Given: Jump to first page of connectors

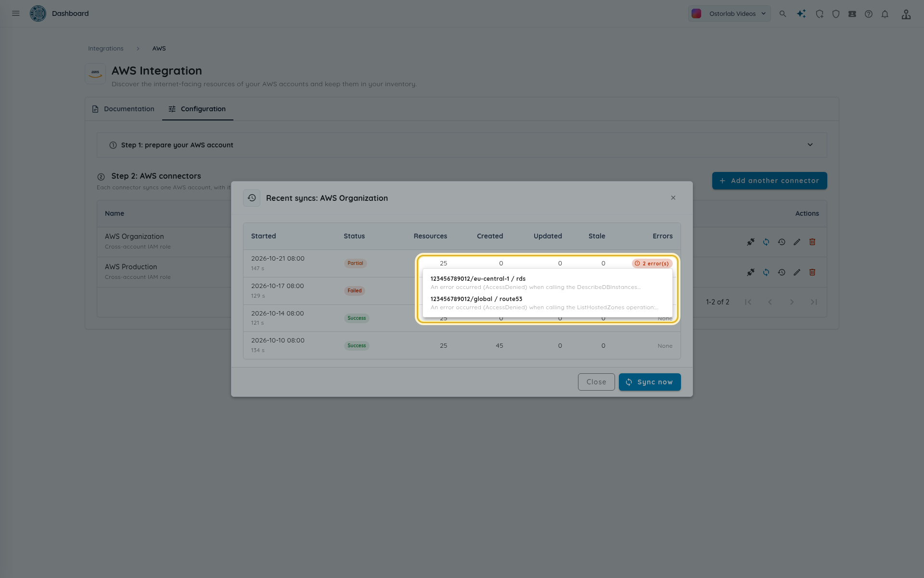Looking at the screenshot, I should (748, 302).
